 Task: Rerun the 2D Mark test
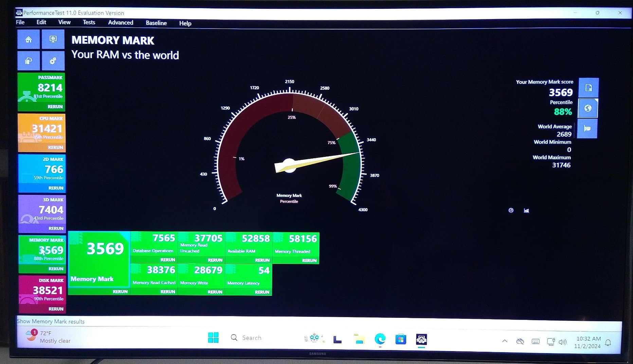coord(56,188)
